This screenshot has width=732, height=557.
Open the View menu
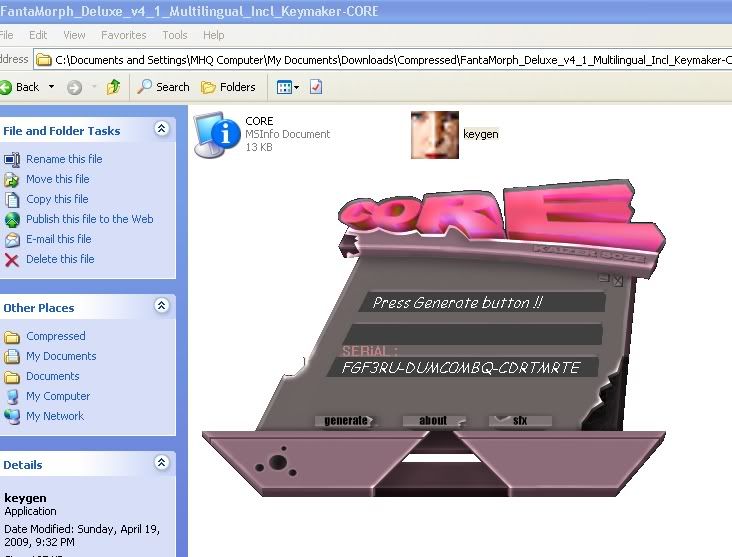(x=74, y=35)
